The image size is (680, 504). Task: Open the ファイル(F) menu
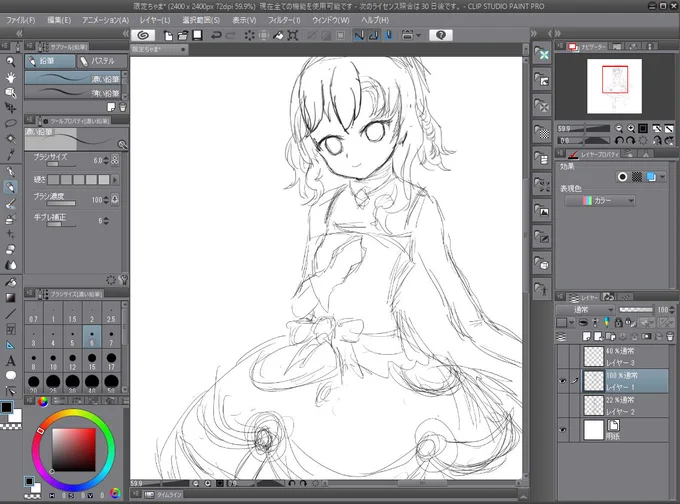point(20,20)
